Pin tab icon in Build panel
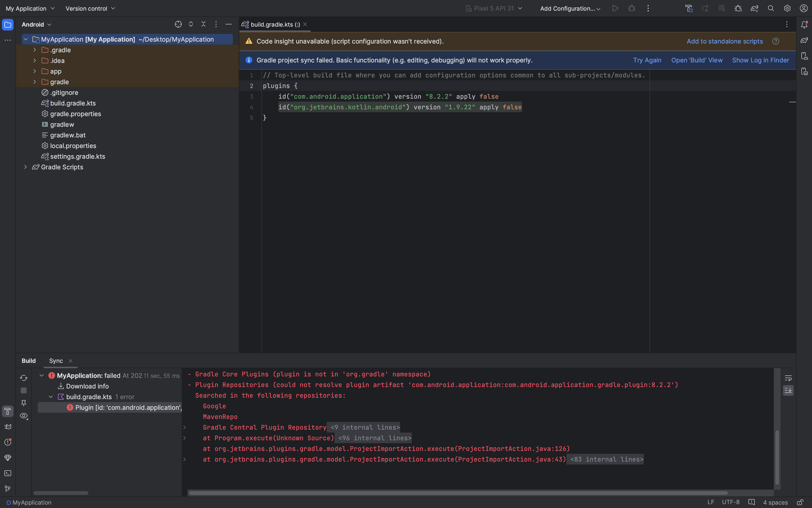812x508 pixels. (x=23, y=403)
